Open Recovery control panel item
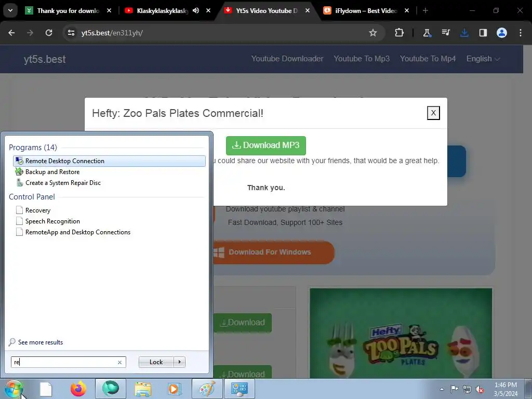 [37, 210]
